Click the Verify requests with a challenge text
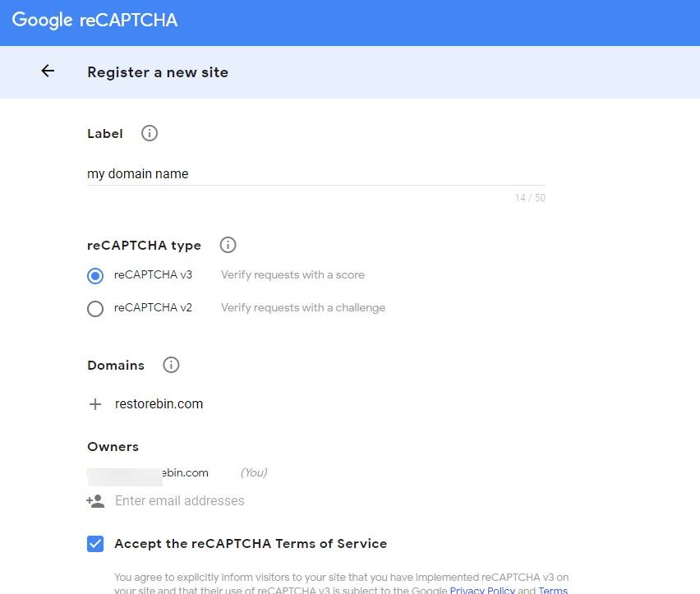This screenshot has width=700, height=594. click(x=302, y=308)
